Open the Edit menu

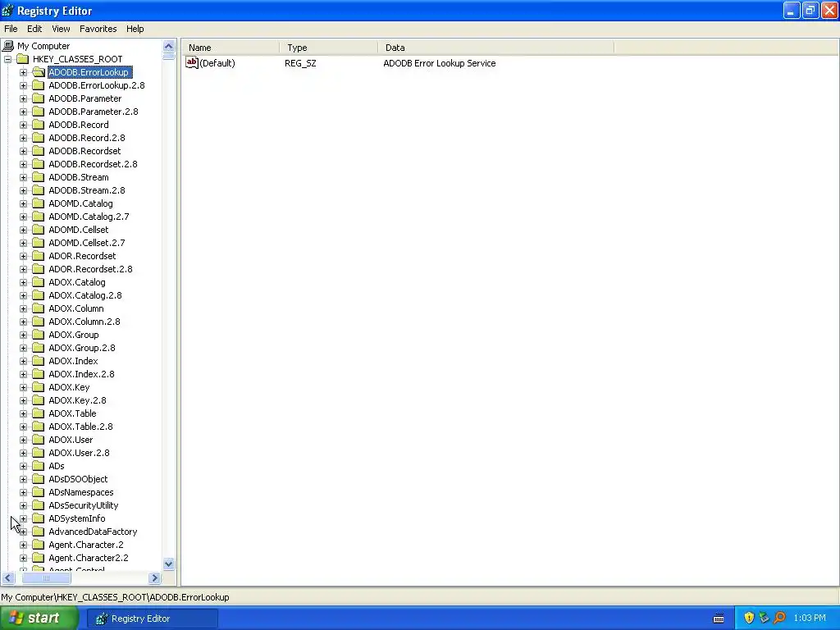(34, 29)
